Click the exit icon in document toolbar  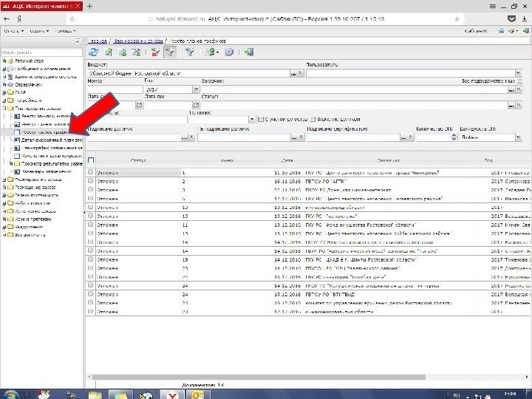[248, 52]
